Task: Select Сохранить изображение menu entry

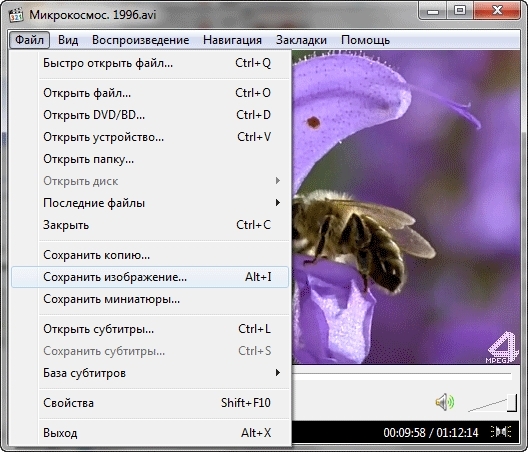Action: (x=150, y=277)
